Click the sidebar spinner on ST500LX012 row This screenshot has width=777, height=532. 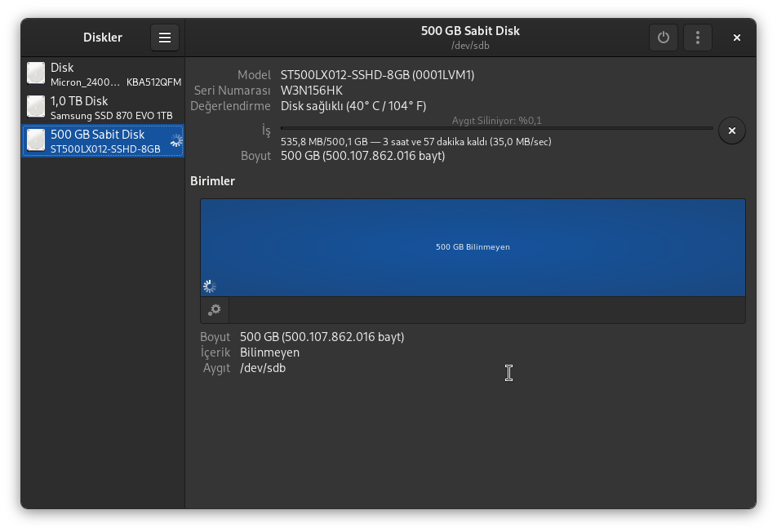click(x=176, y=140)
